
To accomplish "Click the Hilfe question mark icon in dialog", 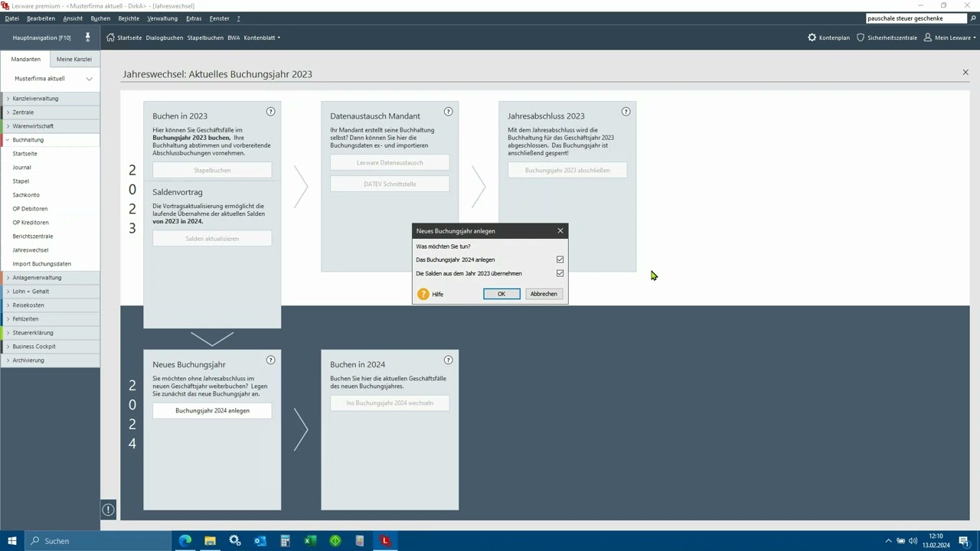I will [423, 294].
